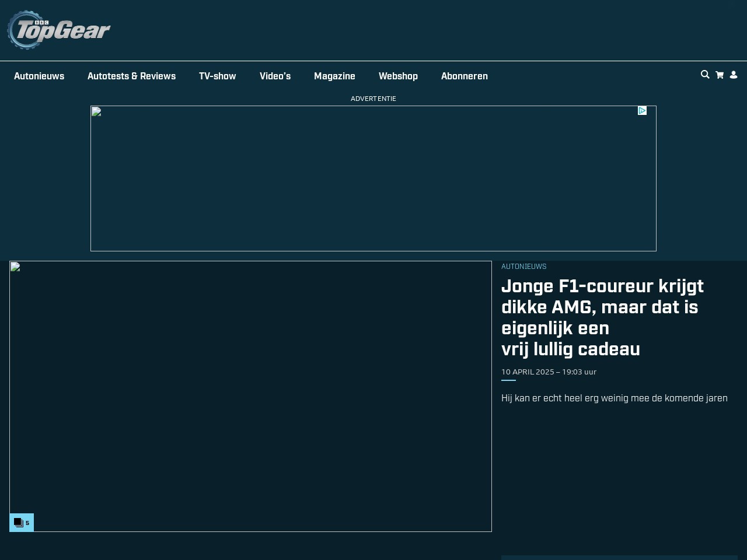Open the search magnifier icon

click(705, 75)
